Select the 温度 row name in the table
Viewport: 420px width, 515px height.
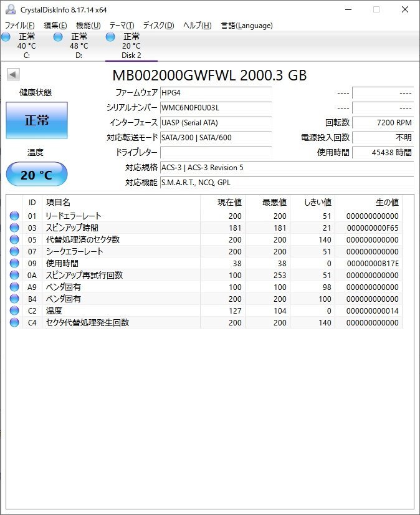pyautogui.click(x=54, y=310)
